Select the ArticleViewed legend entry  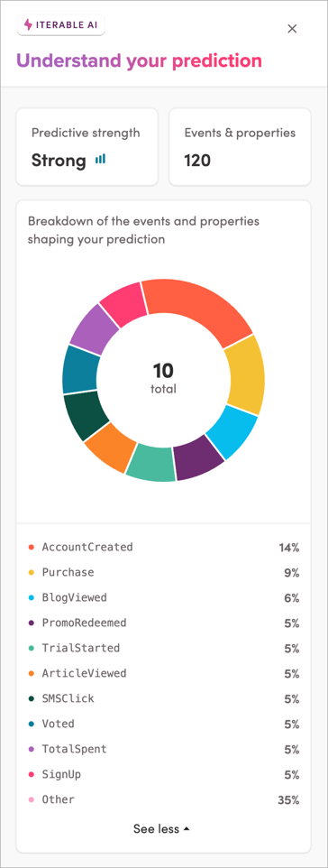(x=164, y=674)
